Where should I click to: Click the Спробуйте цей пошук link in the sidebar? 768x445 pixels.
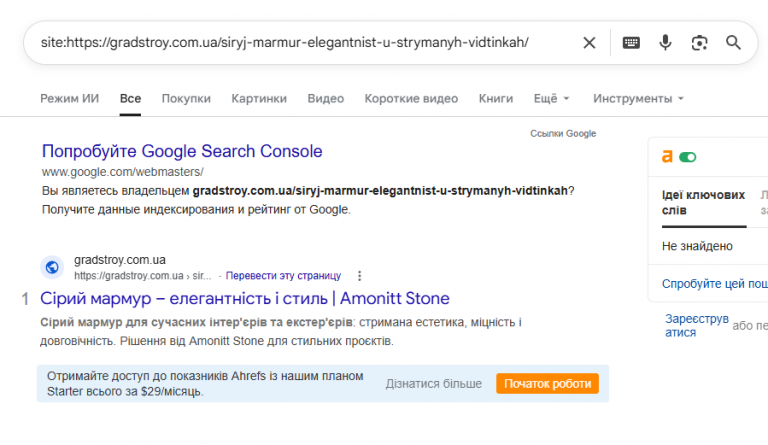[715, 284]
